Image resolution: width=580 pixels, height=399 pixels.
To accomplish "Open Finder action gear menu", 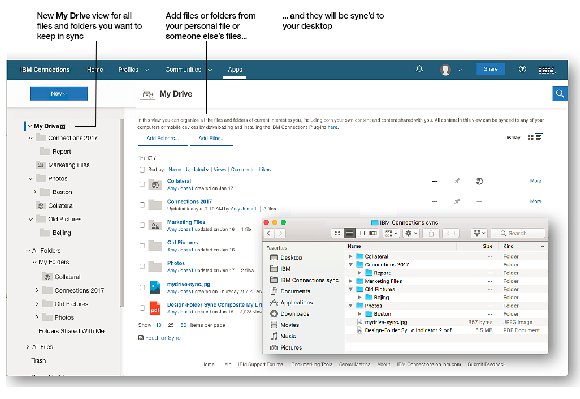I will pos(411,233).
